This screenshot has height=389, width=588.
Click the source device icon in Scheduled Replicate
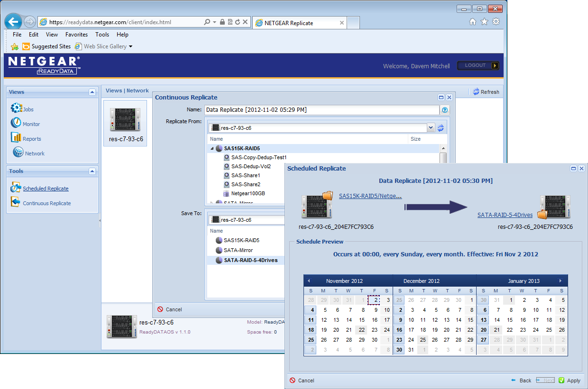click(x=317, y=205)
